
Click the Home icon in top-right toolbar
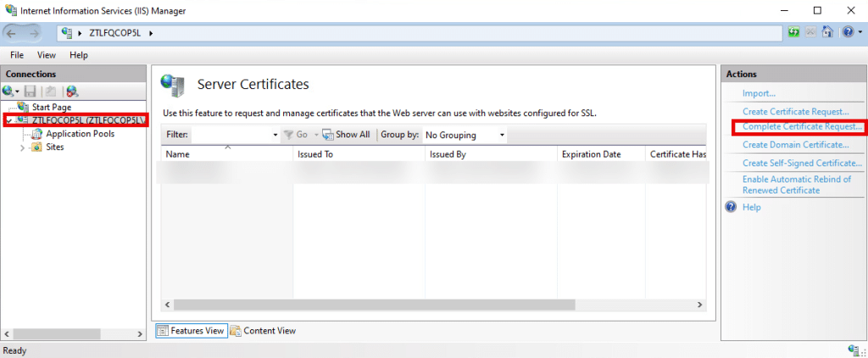828,33
